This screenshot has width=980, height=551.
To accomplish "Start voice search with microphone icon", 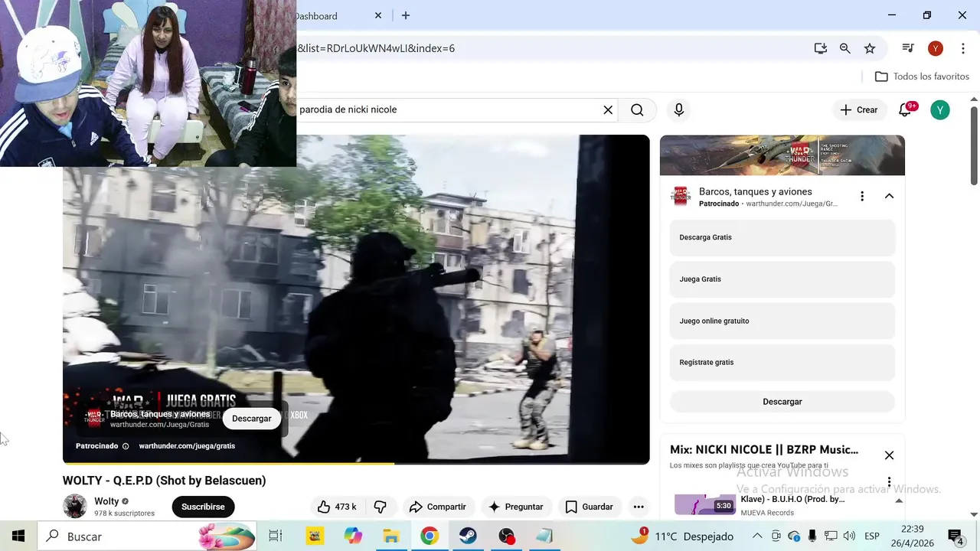I will click(x=679, y=109).
